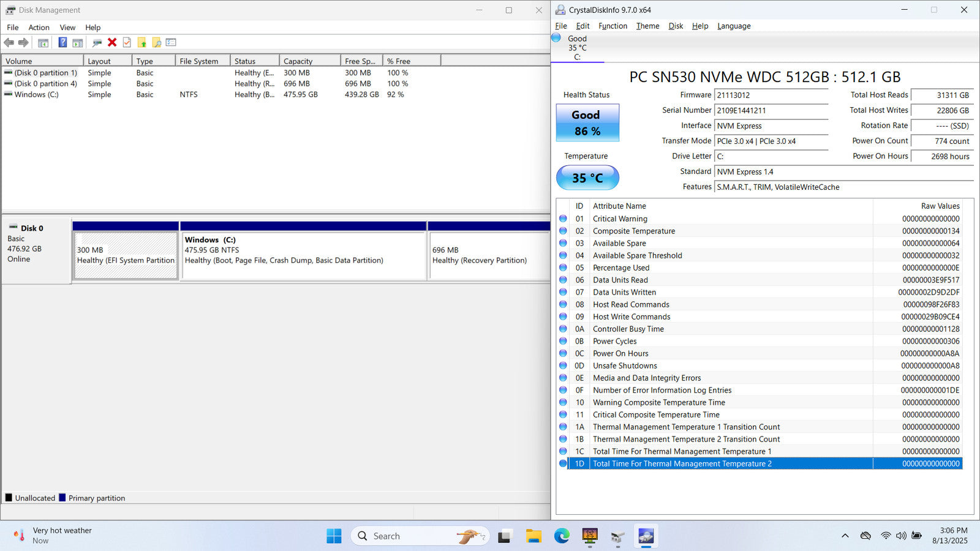This screenshot has height=551, width=980.
Task: Click status circle for Critical Warning row
Action: click(563, 219)
